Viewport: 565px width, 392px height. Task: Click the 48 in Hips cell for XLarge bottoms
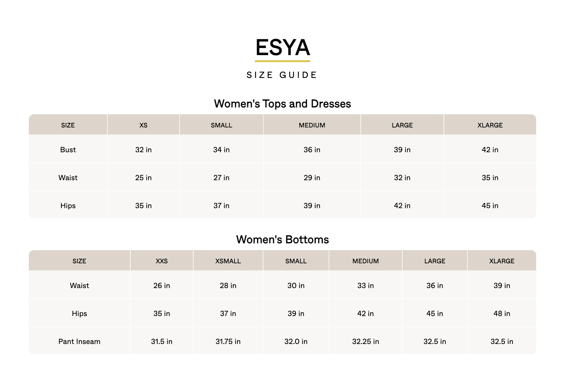pos(502,313)
